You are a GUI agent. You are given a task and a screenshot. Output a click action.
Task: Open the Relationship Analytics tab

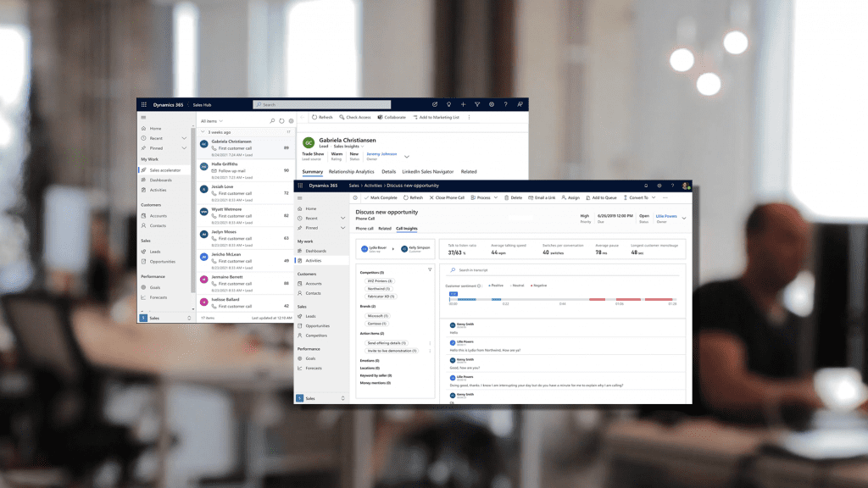click(x=351, y=171)
